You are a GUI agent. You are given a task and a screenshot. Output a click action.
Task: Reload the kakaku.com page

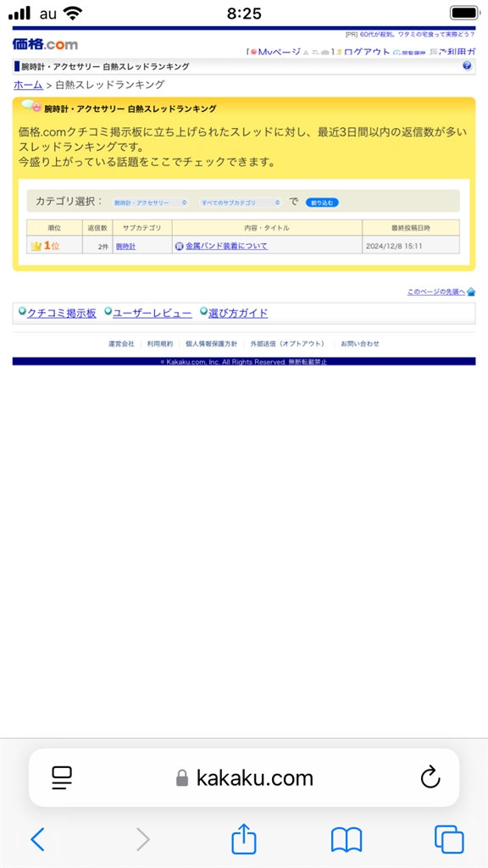point(430,778)
